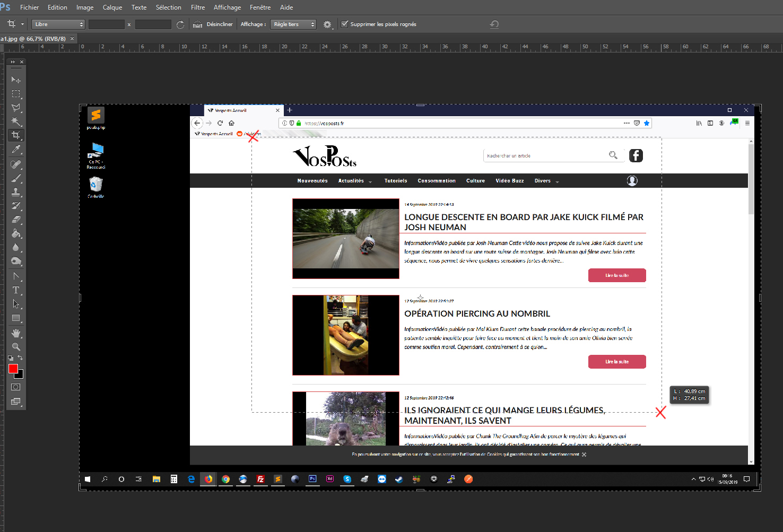Toggle Quick Mask mode
This screenshot has width=783, height=532.
pyautogui.click(x=16, y=387)
